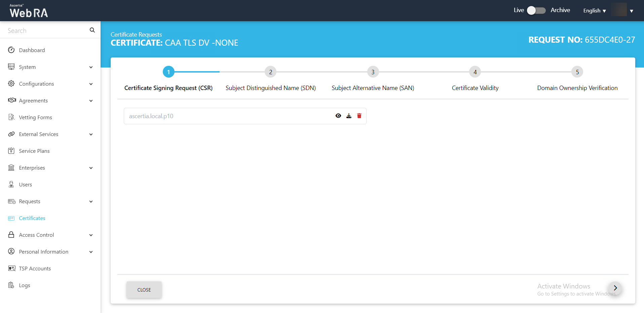The height and width of the screenshot is (313, 644).
Task: Click the search magnifier icon
Action: click(x=92, y=30)
